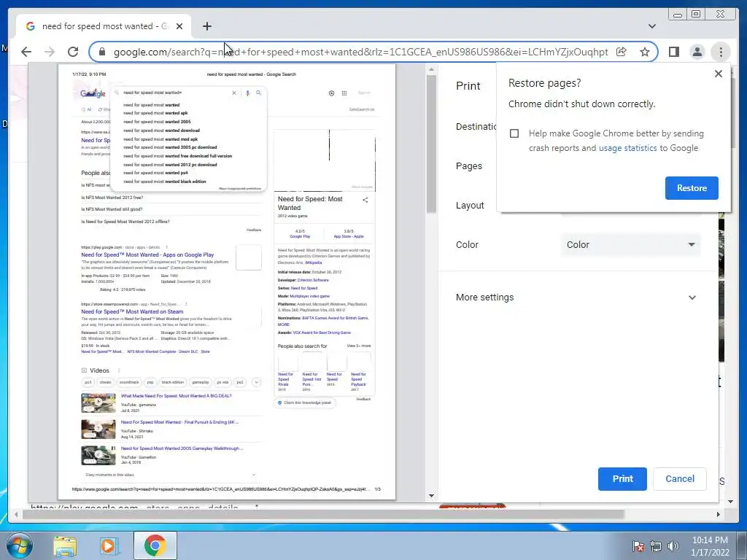Click the print preview scrollbar thumb
747x560 pixels.
(x=431, y=144)
